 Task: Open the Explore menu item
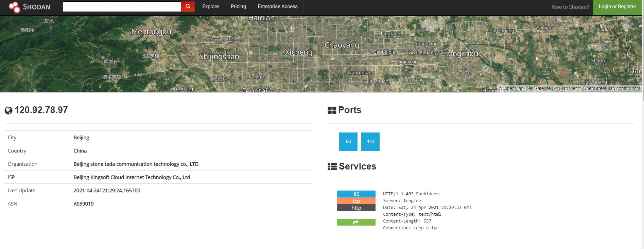coord(210,6)
